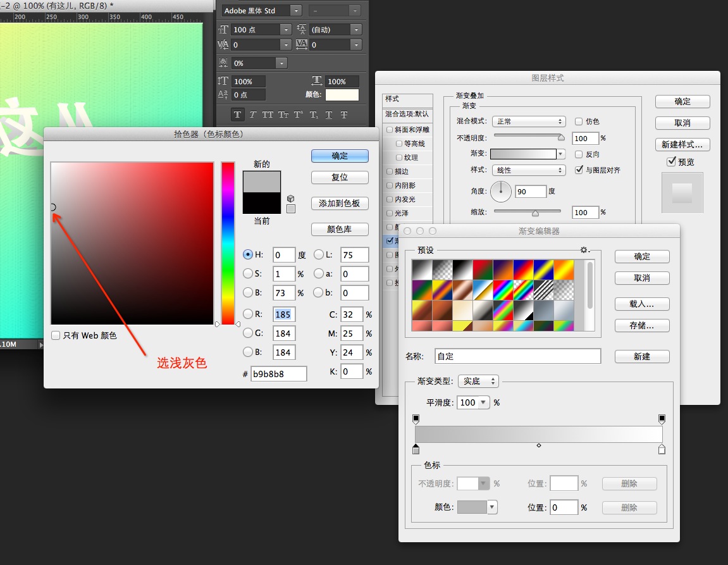Toggle small caps text style

point(283,115)
